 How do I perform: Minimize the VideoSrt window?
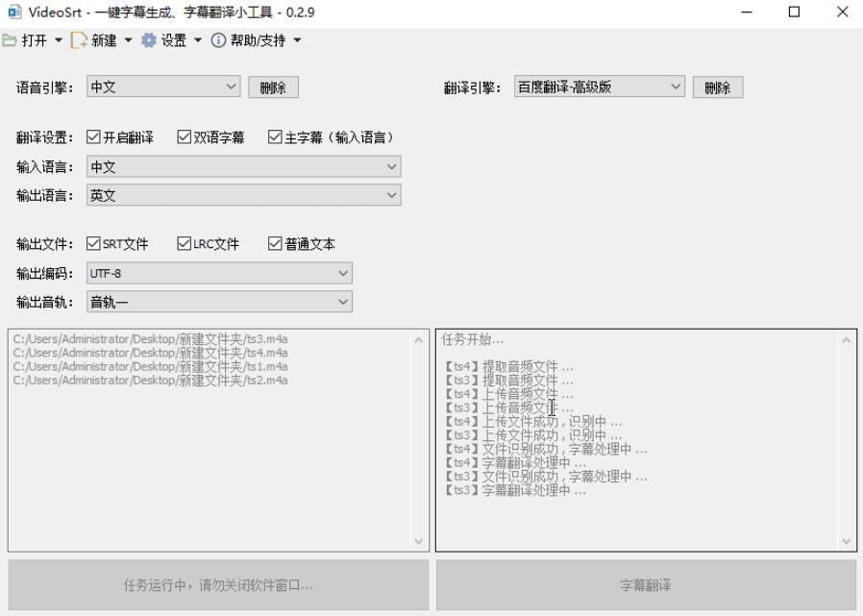point(747,12)
